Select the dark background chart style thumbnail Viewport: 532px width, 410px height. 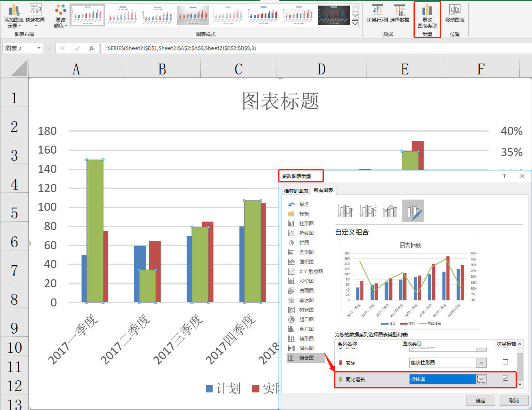pyautogui.click(x=334, y=15)
